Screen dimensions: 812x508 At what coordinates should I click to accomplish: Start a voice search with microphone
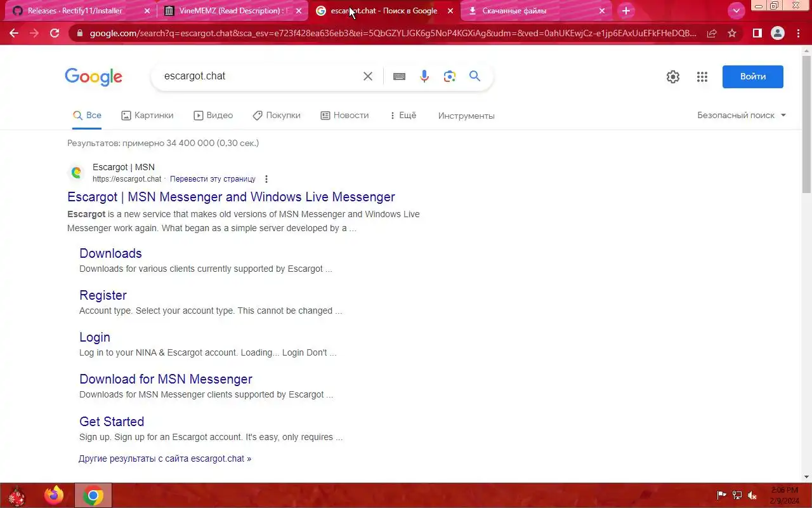424,76
